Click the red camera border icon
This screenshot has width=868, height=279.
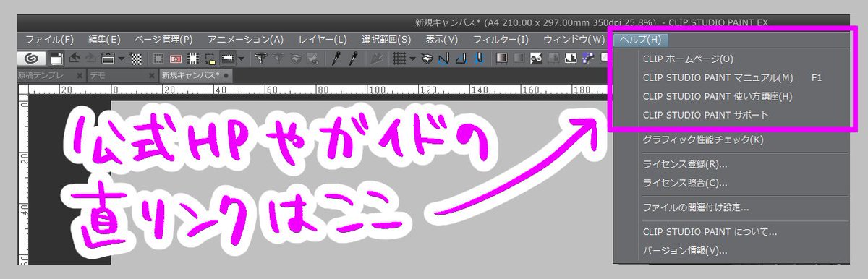coord(175,59)
